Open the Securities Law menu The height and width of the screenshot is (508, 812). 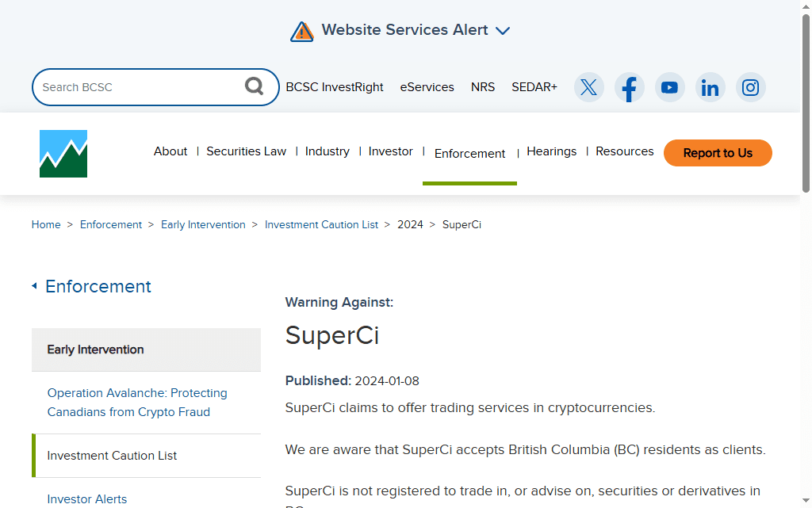[x=246, y=151]
